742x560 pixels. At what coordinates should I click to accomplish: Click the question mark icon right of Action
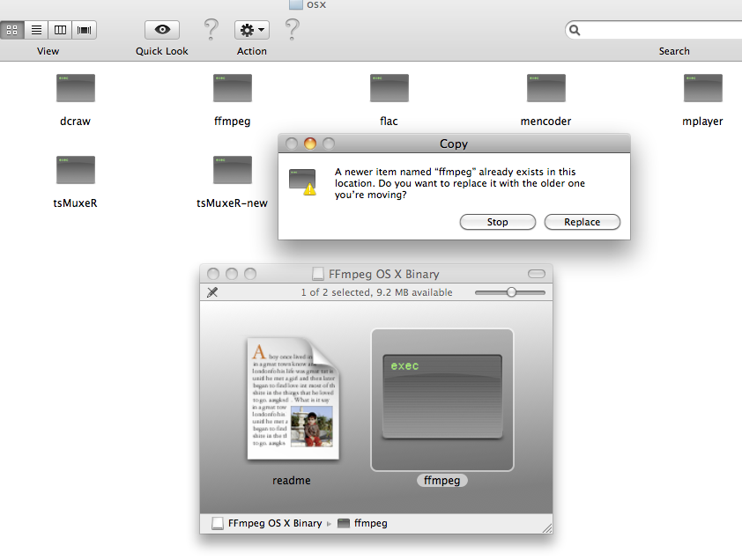click(x=293, y=29)
